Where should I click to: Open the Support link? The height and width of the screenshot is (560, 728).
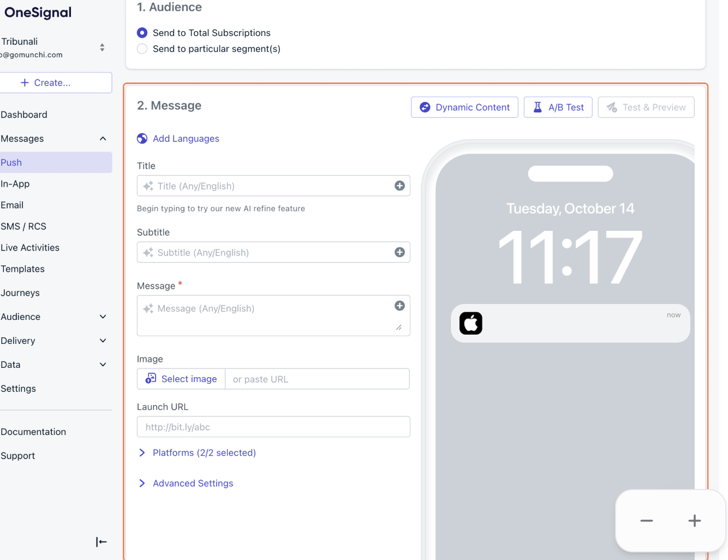coord(18,456)
